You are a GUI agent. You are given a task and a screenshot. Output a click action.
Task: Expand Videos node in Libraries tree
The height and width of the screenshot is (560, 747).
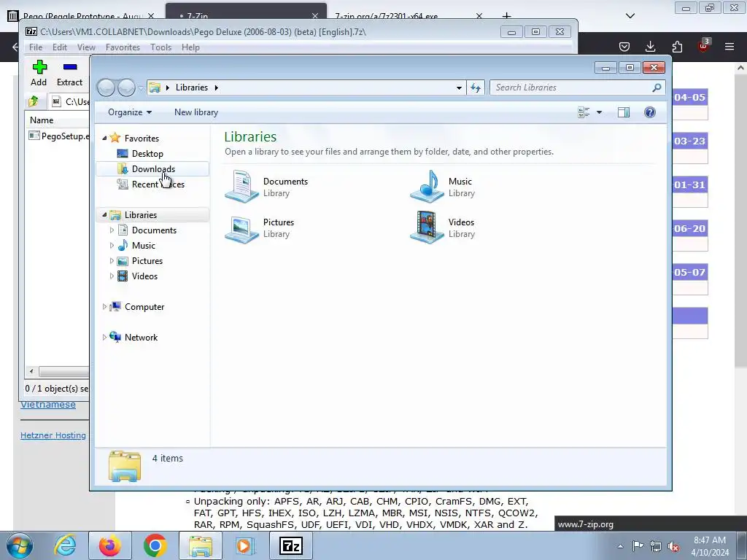click(x=112, y=276)
